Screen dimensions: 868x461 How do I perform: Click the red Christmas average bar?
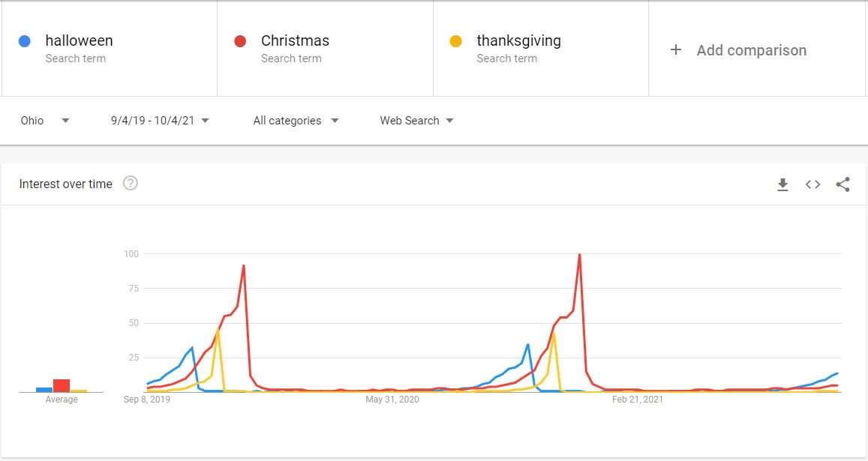click(62, 385)
